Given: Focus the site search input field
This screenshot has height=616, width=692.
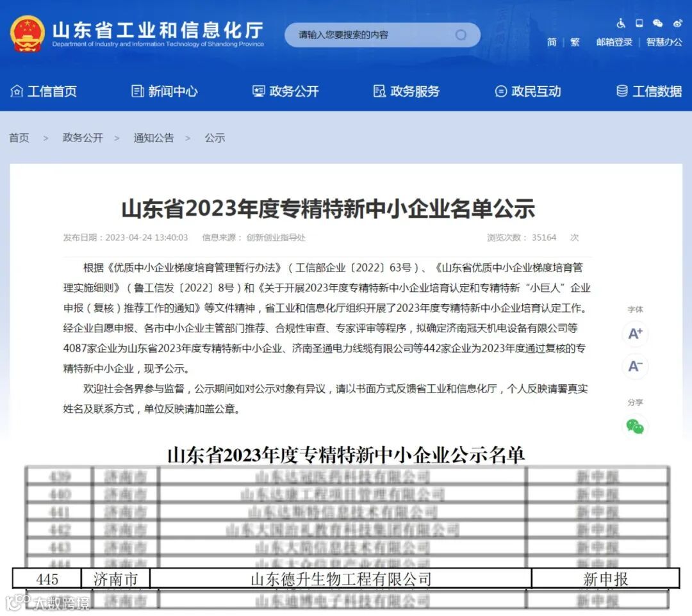Looking at the screenshot, I should click(x=382, y=35).
